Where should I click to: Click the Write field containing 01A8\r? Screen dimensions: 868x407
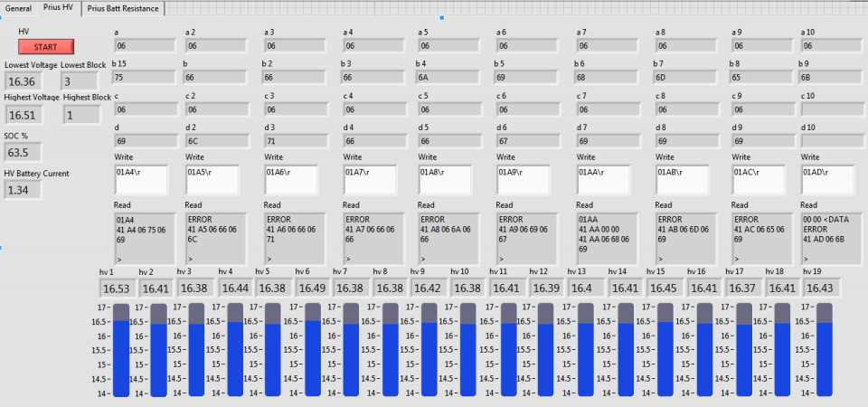(449, 179)
